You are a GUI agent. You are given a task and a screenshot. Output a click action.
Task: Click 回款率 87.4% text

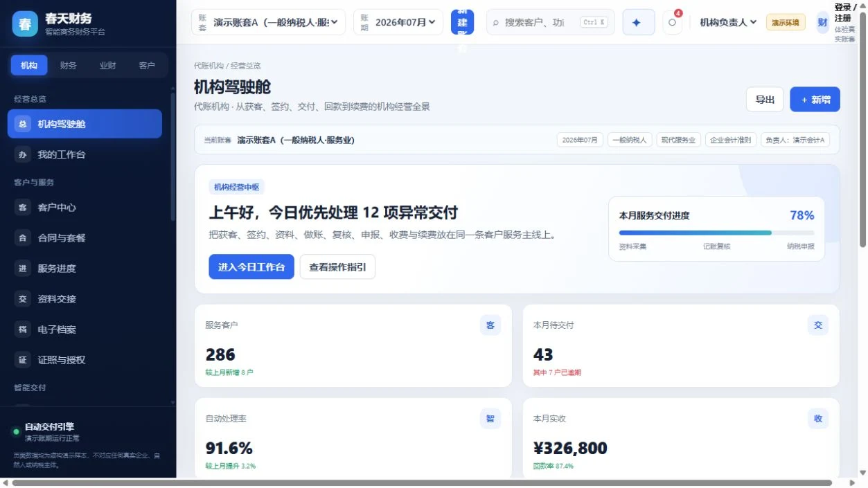[553, 466]
